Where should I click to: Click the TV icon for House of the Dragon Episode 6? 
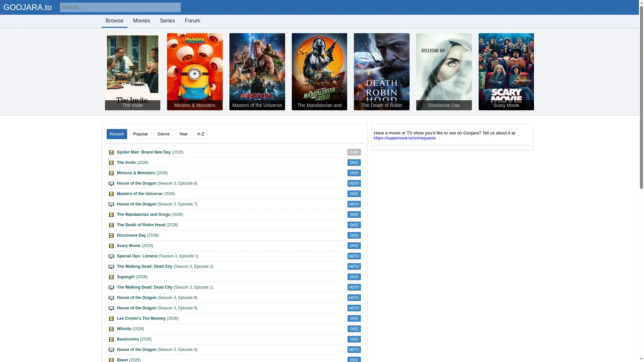pos(111,298)
